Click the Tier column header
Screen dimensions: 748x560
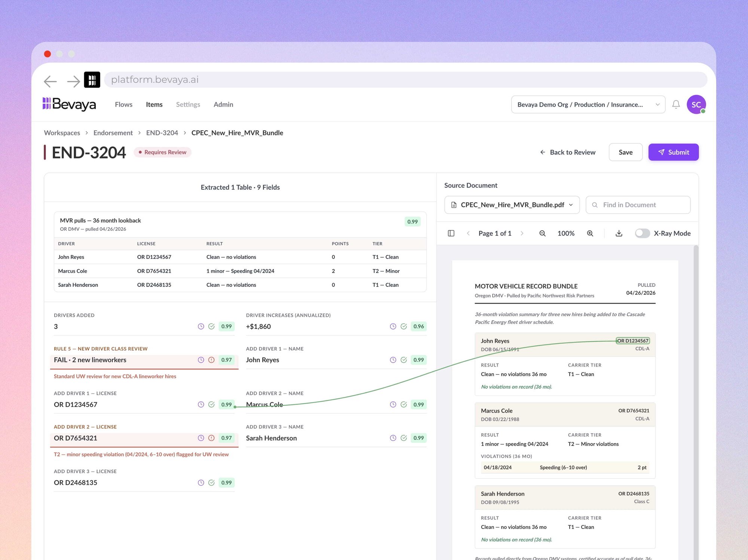click(377, 244)
